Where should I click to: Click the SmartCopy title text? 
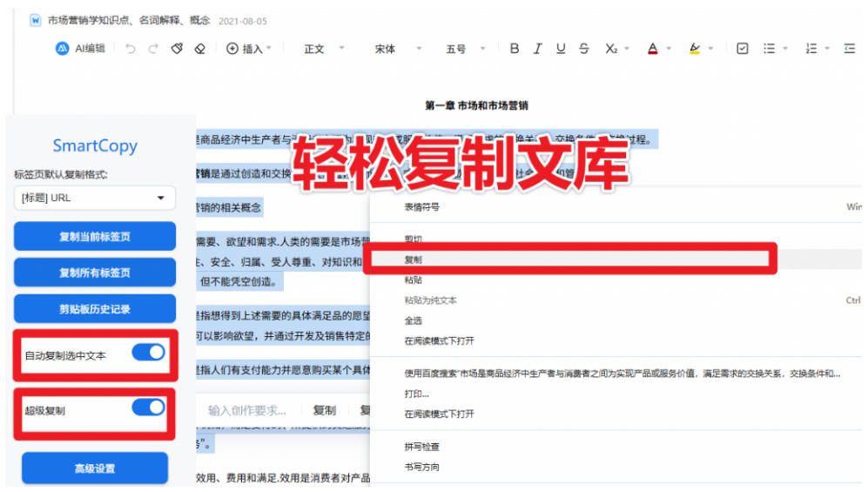pos(95,145)
